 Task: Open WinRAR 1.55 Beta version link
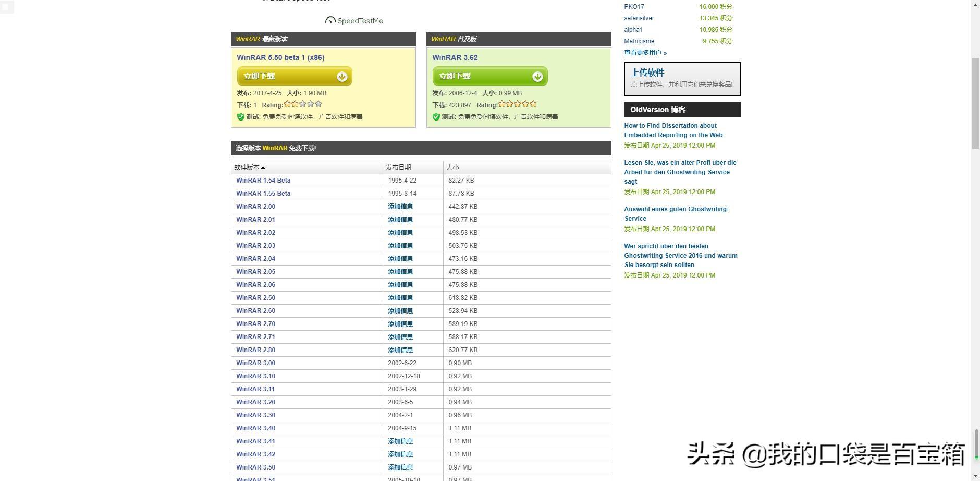263,194
